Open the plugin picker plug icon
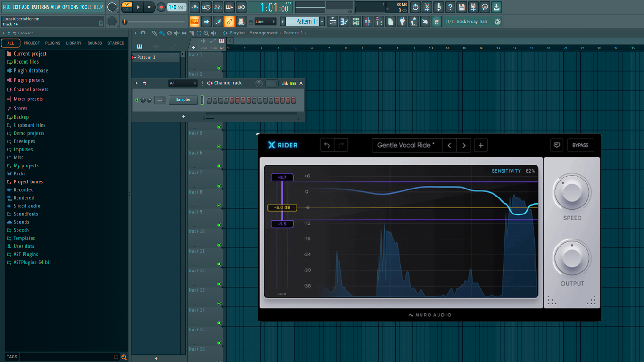The image size is (644, 362). [402, 21]
